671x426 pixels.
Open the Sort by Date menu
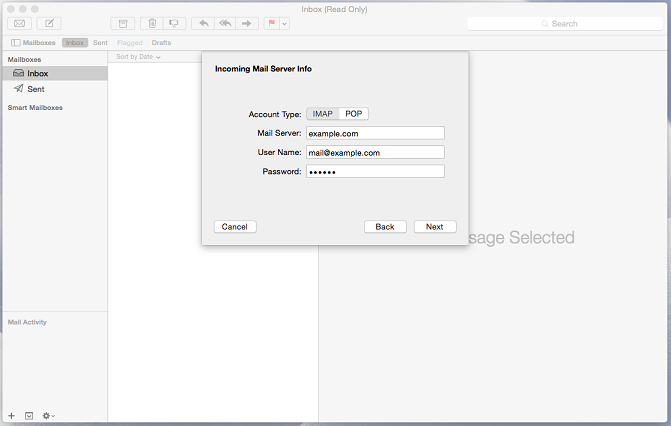click(x=138, y=57)
